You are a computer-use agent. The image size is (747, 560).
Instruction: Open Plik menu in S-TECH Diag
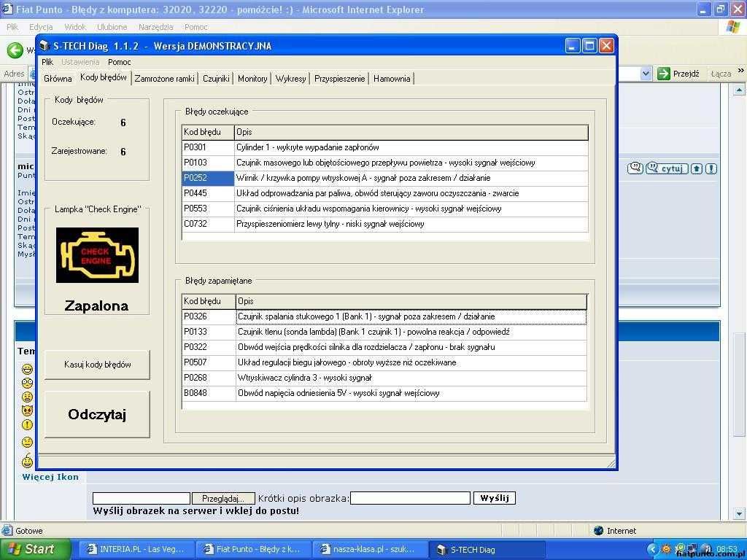point(47,62)
